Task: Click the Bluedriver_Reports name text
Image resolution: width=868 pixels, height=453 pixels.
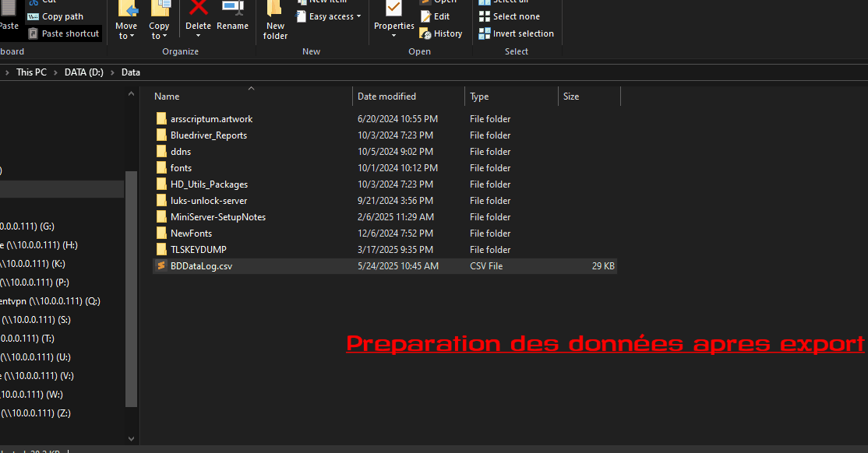Action: point(209,135)
